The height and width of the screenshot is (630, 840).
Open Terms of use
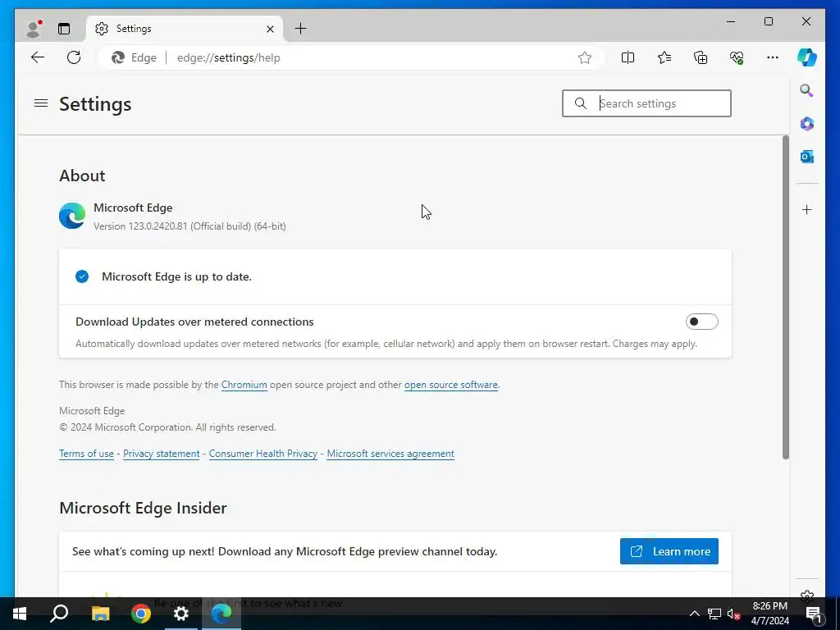click(x=86, y=454)
